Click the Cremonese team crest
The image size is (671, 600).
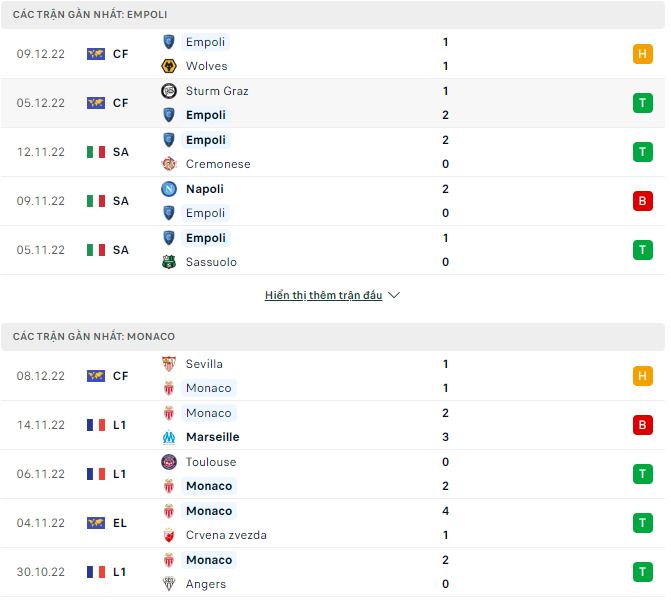(169, 164)
